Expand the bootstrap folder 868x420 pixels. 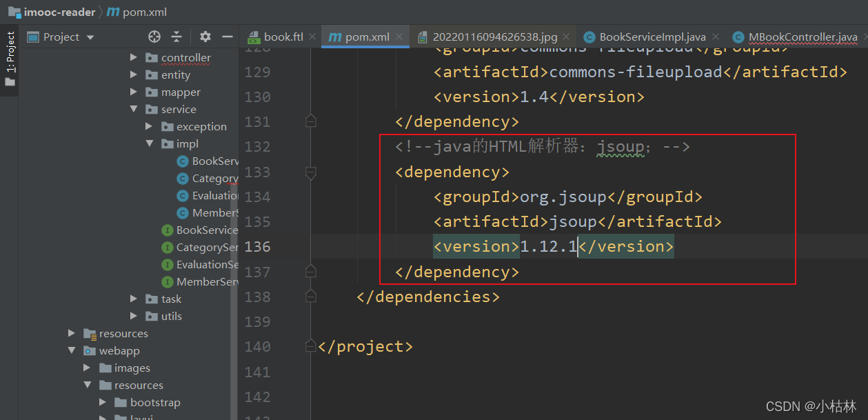click(x=103, y=403)
